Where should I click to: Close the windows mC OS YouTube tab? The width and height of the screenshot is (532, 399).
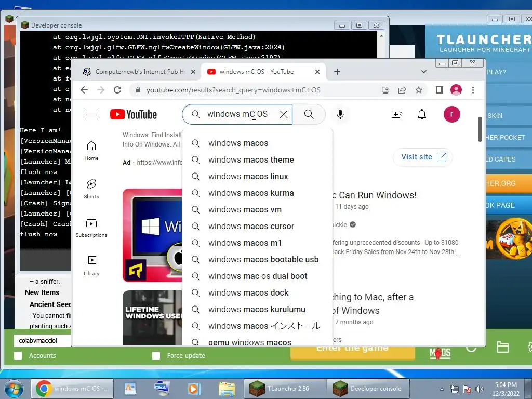pyautogui.click(x=317, y=72)
